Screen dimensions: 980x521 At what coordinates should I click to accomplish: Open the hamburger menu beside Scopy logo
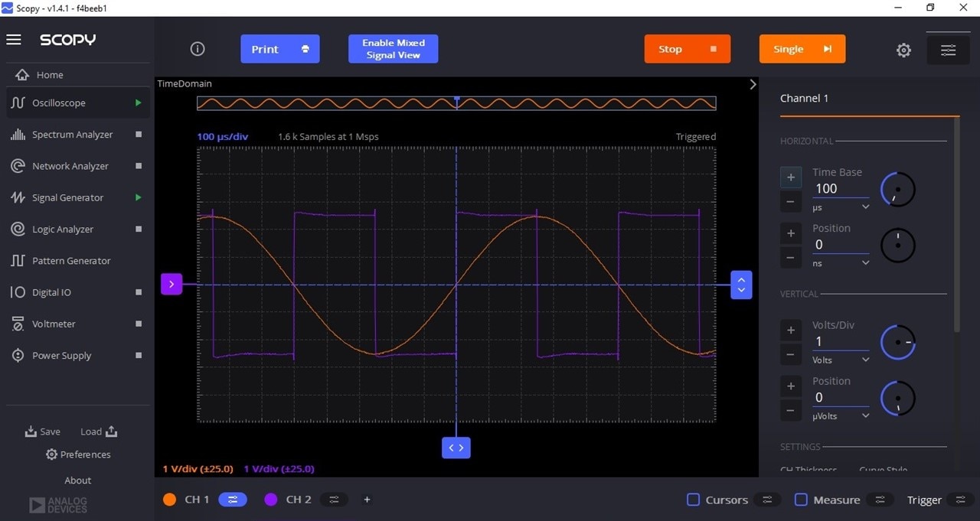[x=14, y=40]
